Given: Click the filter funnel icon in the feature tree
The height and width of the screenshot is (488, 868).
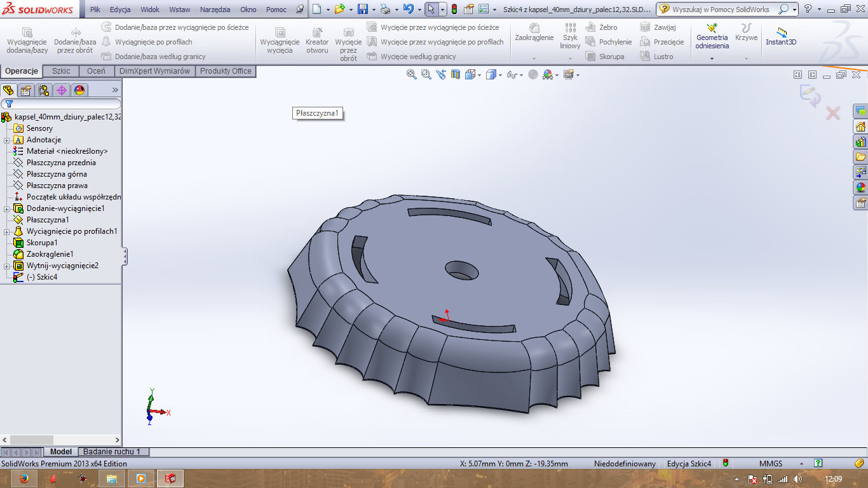Looking at the screenshot, I should (9, 104).
